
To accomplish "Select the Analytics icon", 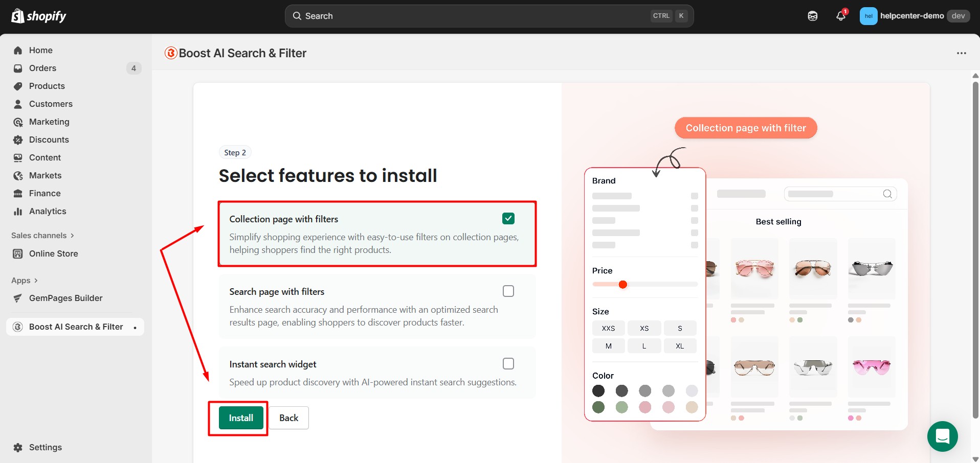I will click(17, 211).
